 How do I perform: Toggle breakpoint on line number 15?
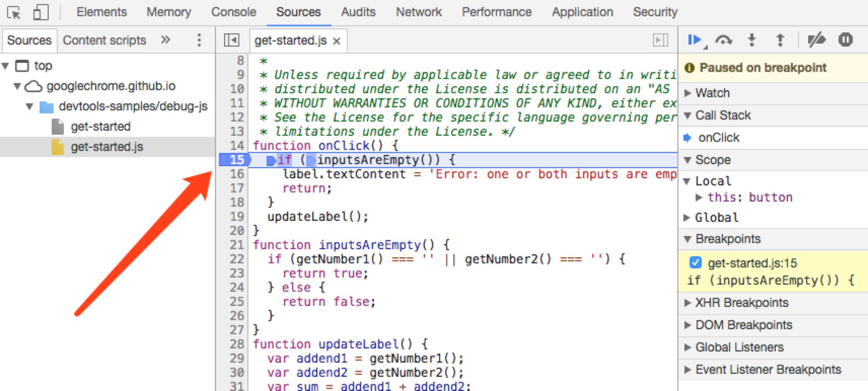[237, 160]
